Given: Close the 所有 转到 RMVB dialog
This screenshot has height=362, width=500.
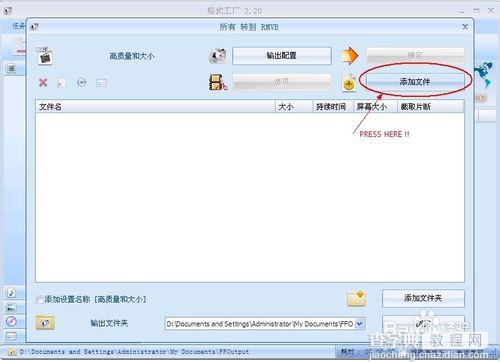Looking at the screenshot, I should 465,27.
